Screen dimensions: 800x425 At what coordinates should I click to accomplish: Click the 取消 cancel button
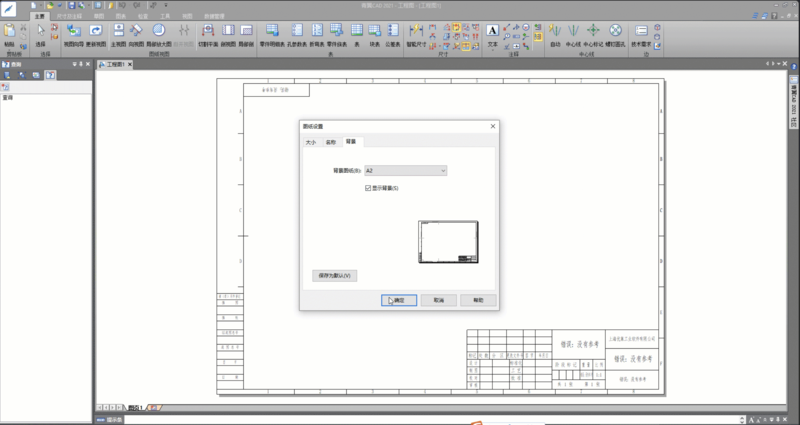click(x=438, y=299)
